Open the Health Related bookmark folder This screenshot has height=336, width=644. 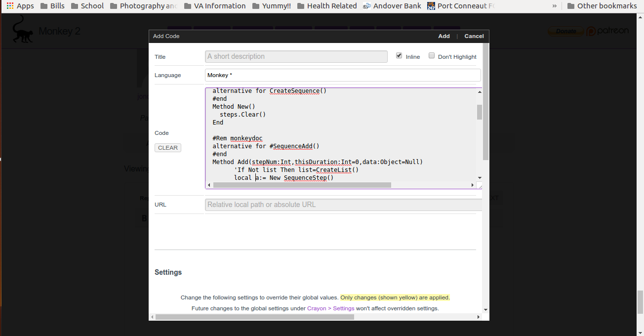coord(326,6)
